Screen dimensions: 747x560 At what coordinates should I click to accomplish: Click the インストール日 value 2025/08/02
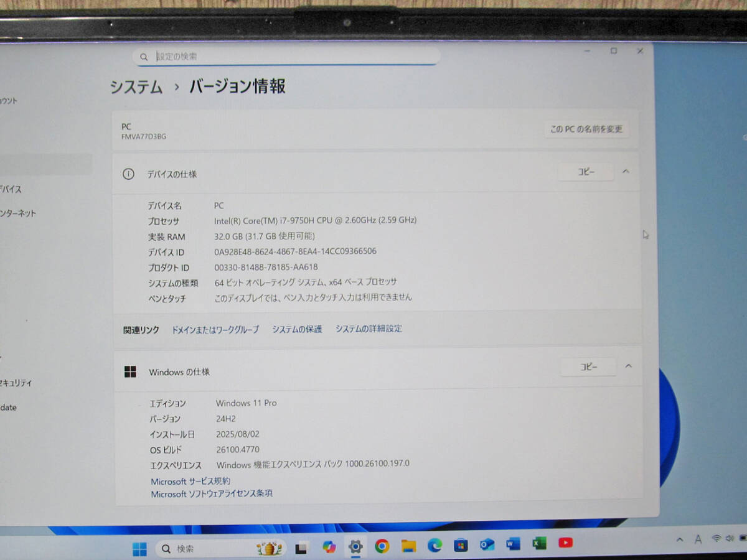coord(238,434)
